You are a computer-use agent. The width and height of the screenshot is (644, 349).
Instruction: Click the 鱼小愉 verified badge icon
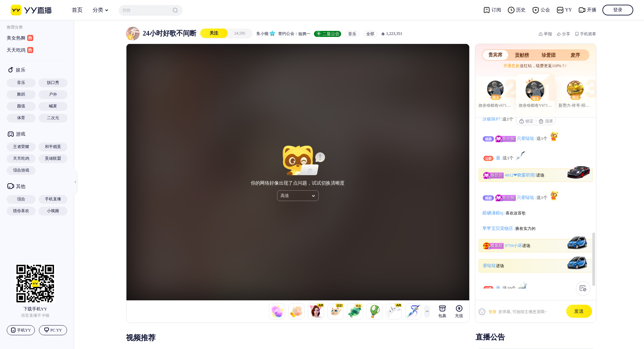[x=272, y=34]
